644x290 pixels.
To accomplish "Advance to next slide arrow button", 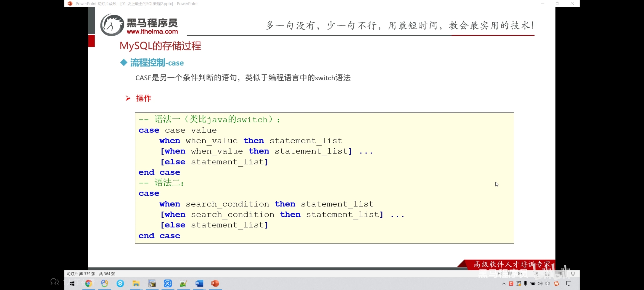I will (x=520, y=273).
